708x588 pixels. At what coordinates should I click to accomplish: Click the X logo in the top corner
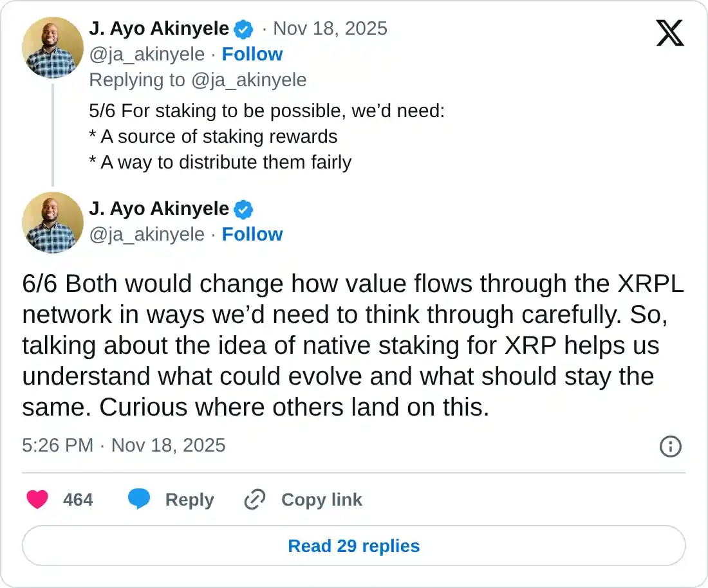(671, 32)
